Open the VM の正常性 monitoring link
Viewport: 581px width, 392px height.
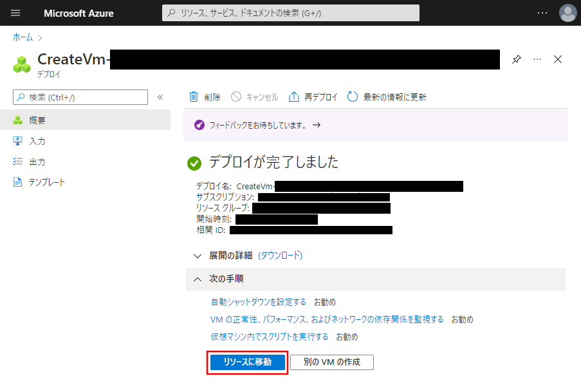[327, 319]
